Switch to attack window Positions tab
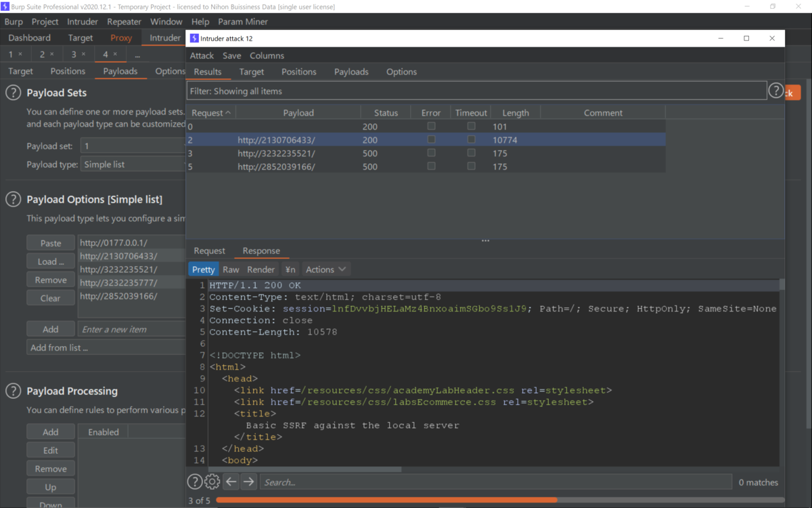 click(x=298, y=72)
